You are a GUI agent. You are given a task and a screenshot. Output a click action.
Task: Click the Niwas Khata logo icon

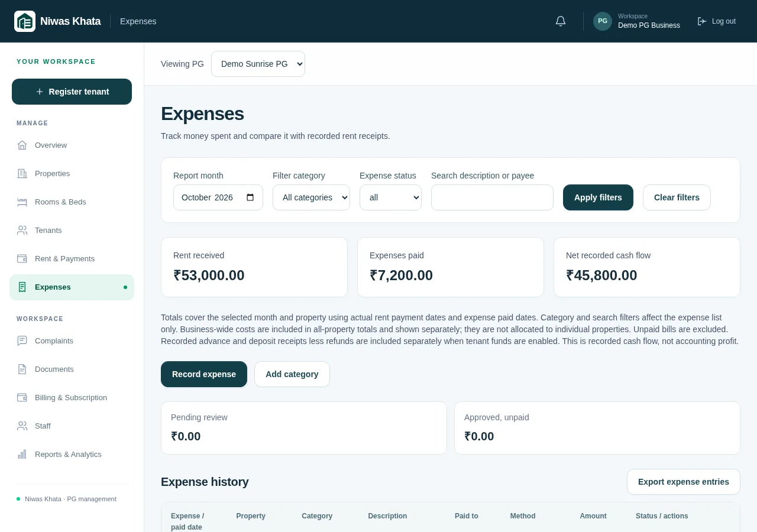coord(25,21)
